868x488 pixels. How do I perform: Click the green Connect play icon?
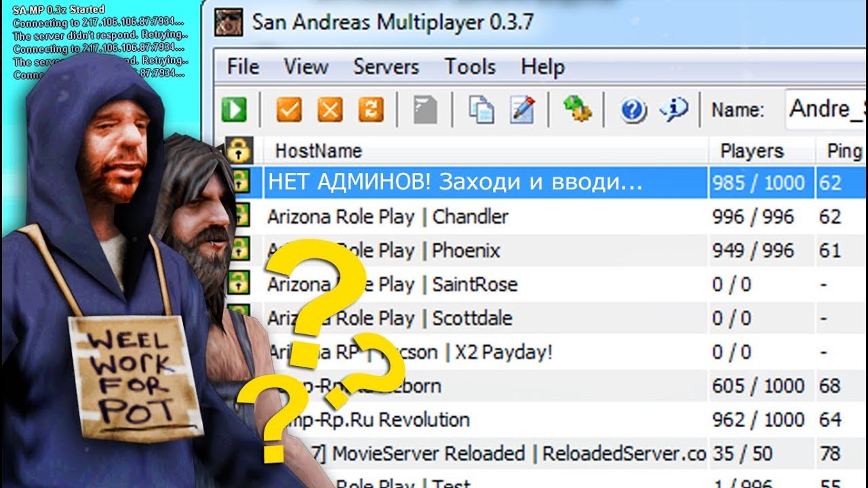234,109
